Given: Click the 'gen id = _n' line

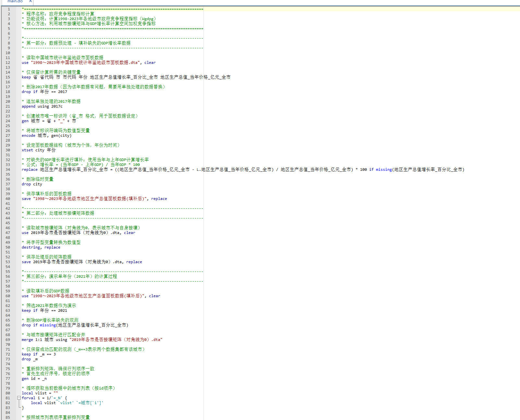Looking at the screenshot, I should 34,379.
